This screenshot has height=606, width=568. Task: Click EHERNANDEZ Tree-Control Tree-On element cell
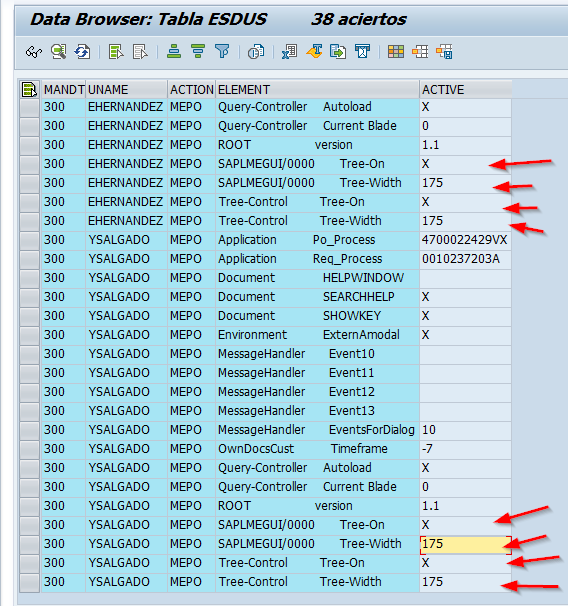(x=317, y=202)
